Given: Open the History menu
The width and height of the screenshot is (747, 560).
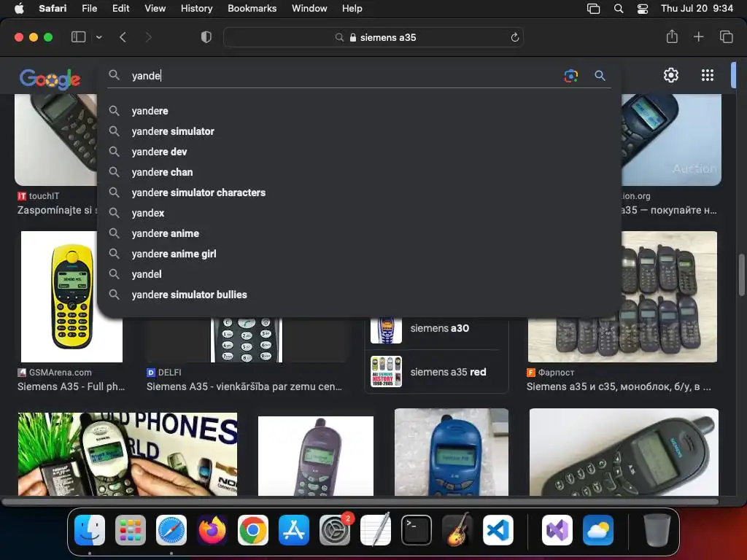Looking at the screenshot, I should 196,8.
